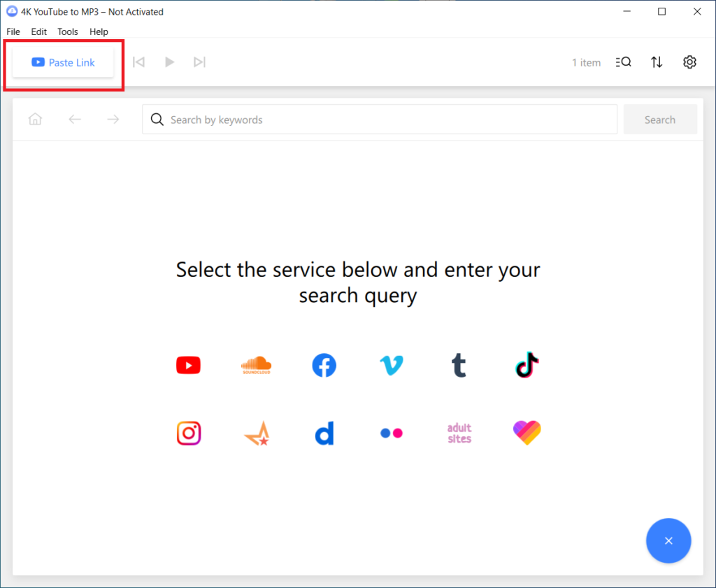The width and height of the screenshot is (716, 588).
Task: Open the sort order arrows icon
Action: 657,62
